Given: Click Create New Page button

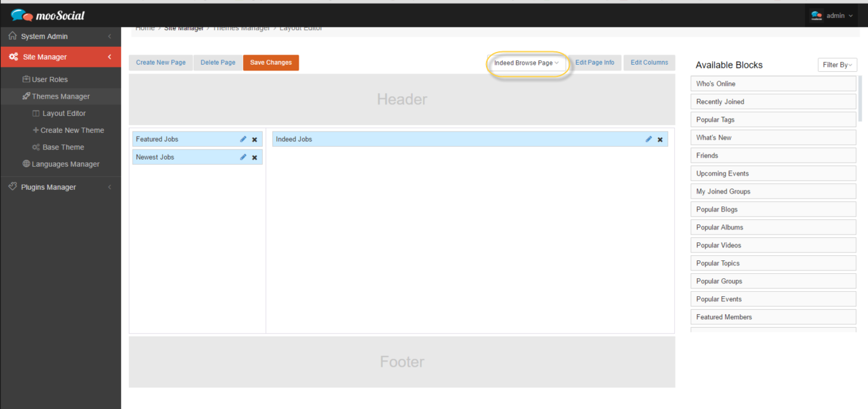Looking at the screenshot, I should pos(161,63).
